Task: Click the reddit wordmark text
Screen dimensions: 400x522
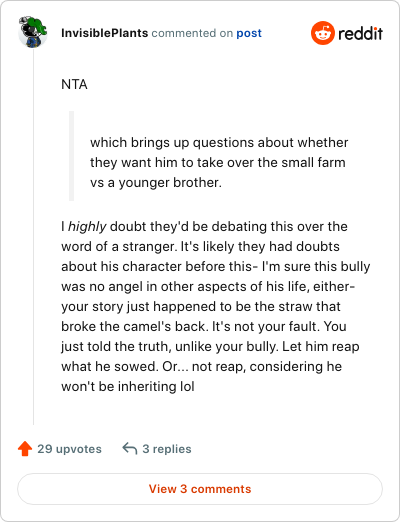Action: point(360,33)
